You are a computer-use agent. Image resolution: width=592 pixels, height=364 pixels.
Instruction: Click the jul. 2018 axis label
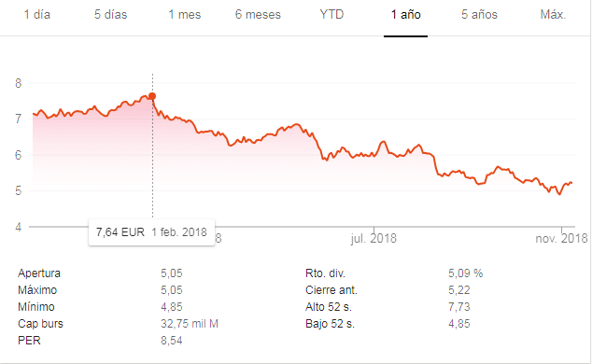point(374,238)
